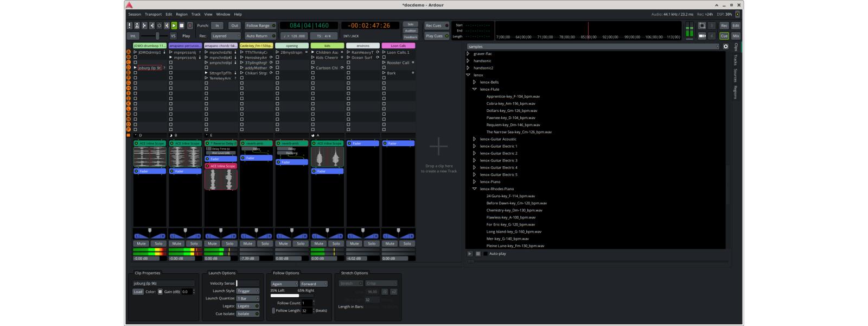Click the clip Color swatch

click(160, 292)
